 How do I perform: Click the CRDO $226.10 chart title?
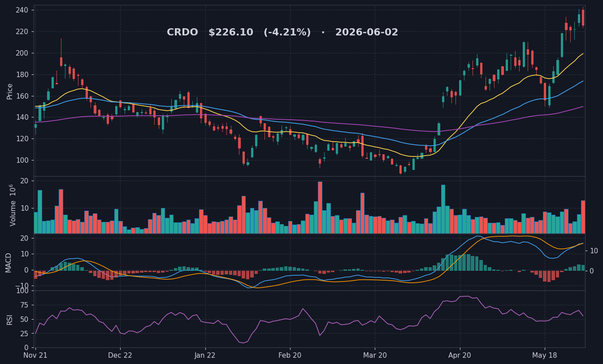[282, 32]
